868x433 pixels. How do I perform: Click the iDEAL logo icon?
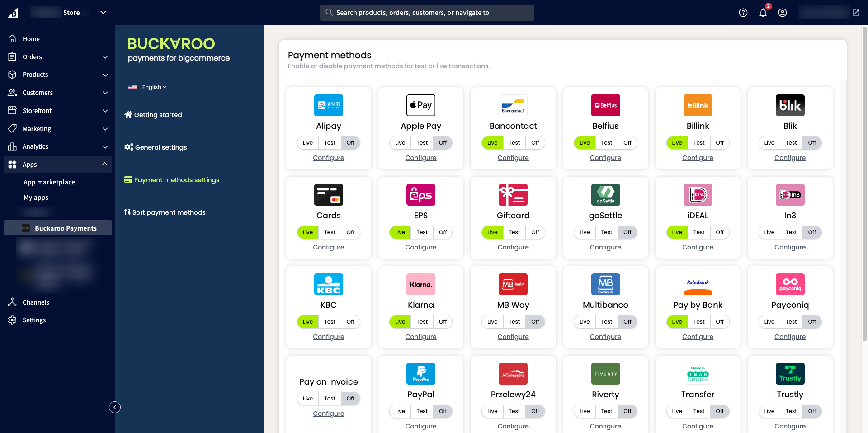[698, 195]
